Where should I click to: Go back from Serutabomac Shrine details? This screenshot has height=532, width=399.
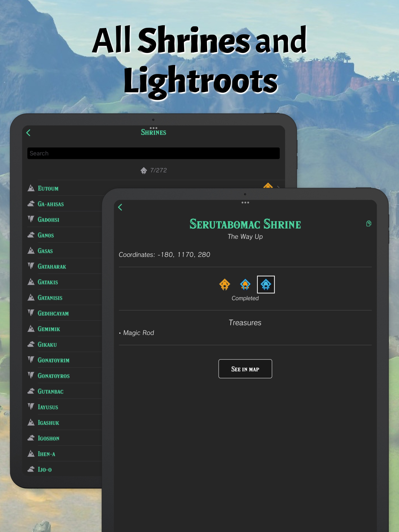pyautogui.click(x=120, y=207)
